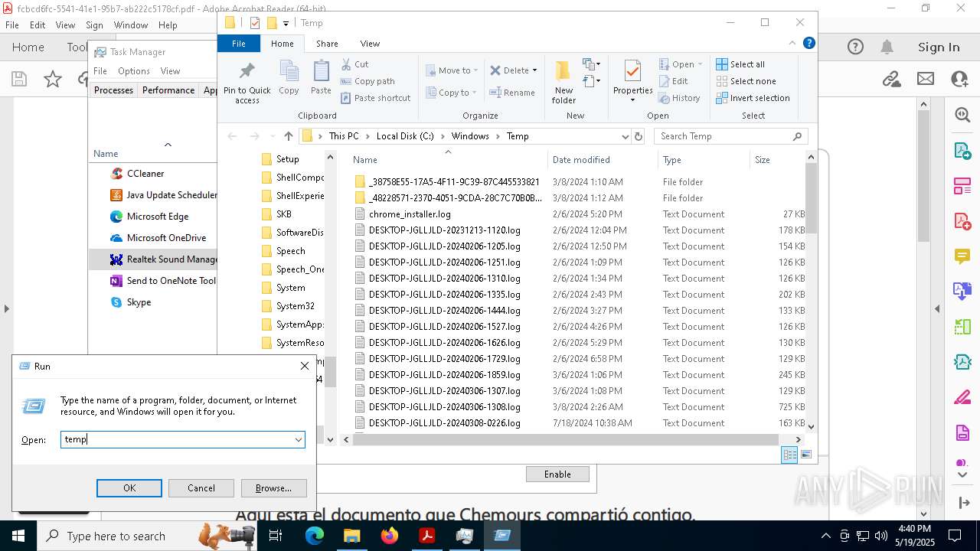
Task: Open Acrobat notifications bell
Action: click(887, 47)
